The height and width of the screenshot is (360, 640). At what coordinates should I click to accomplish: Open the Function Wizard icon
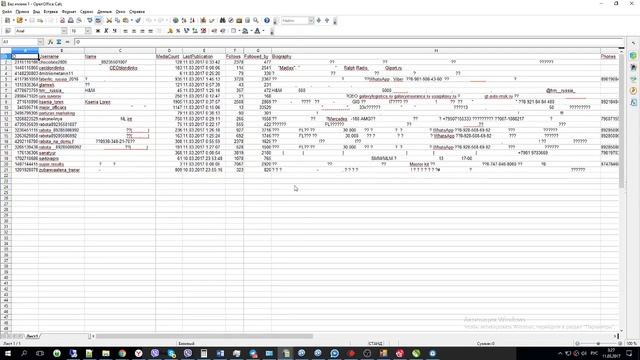click(51, 42)
